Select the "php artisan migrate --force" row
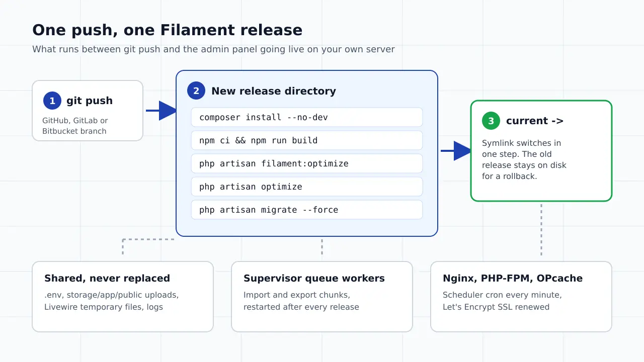Image resolution: width=644 pixels, height=362 pixels. coord(307,210)
